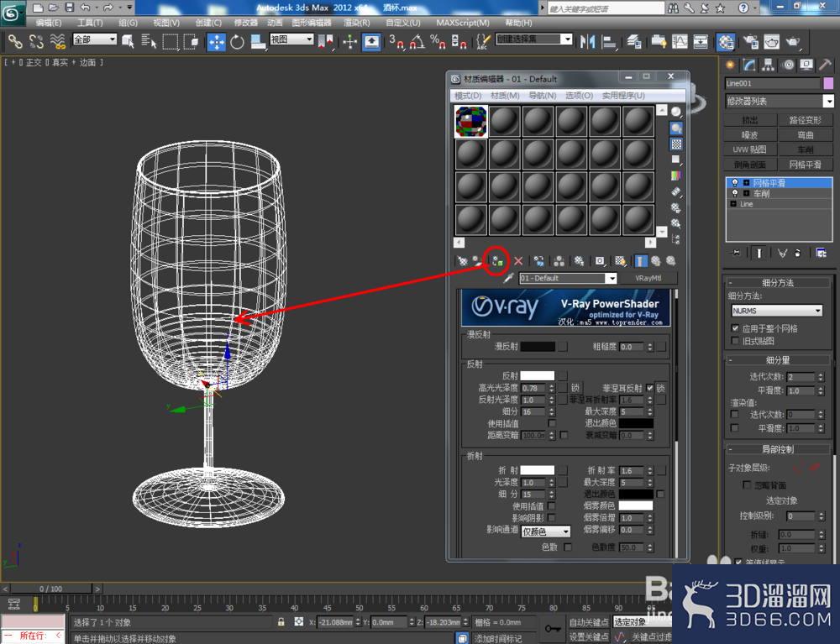Open selection filter dropdown showing 全部
Viewport: 840px width, 644px height.
click(x=95, y=39)
